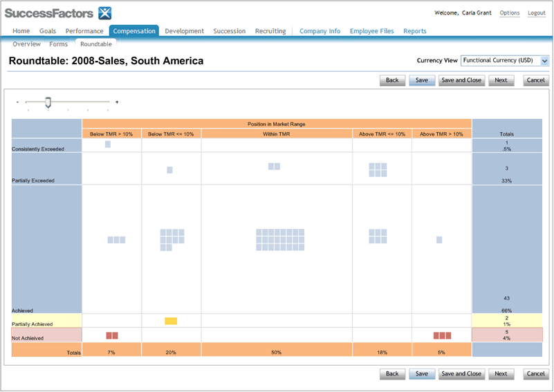The height and width of the screenshot is (392, 554).
Task: Click the Partially Exceeded squares in Within TMR
Action: [x=274, y=166]
